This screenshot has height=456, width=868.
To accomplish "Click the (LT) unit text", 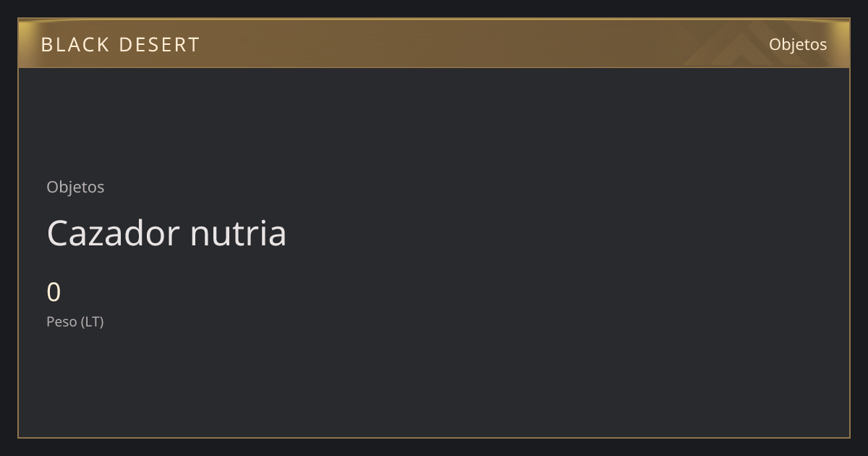I will [93, 321].
